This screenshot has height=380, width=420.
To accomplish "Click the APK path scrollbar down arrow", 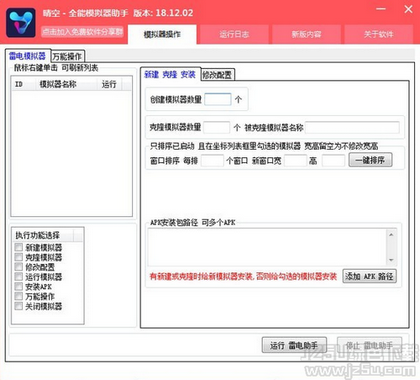I will 391,260.
